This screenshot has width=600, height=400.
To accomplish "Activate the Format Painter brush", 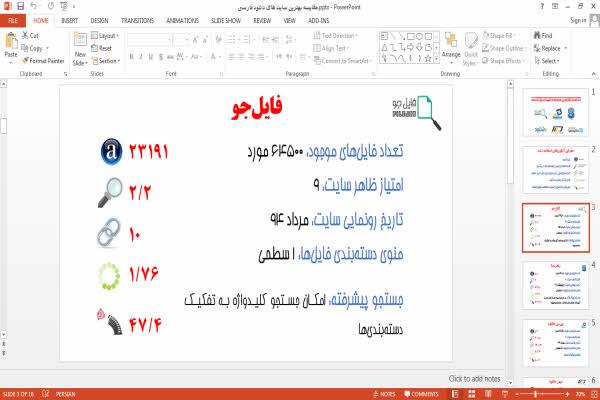I will [x=43, y=61].
